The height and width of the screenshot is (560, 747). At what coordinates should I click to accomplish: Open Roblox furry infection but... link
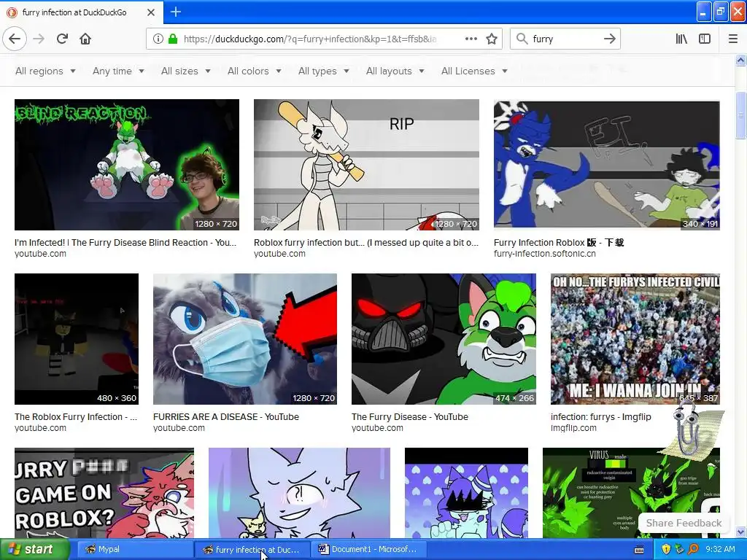[x=366, y=242]
